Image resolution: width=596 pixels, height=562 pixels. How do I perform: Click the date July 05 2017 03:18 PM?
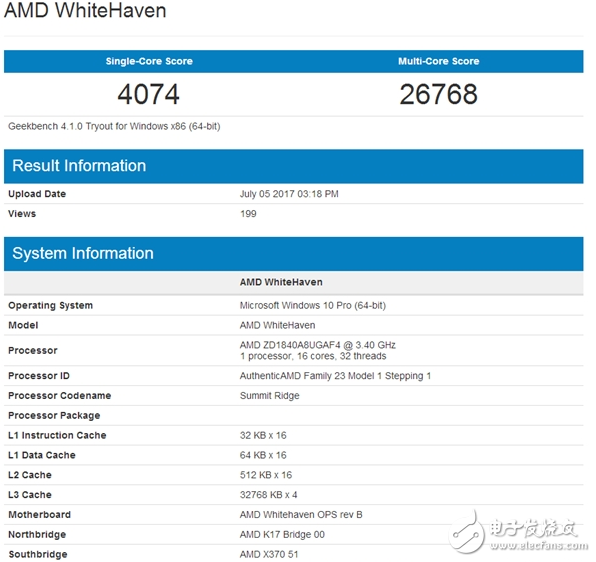coord(289,194)
